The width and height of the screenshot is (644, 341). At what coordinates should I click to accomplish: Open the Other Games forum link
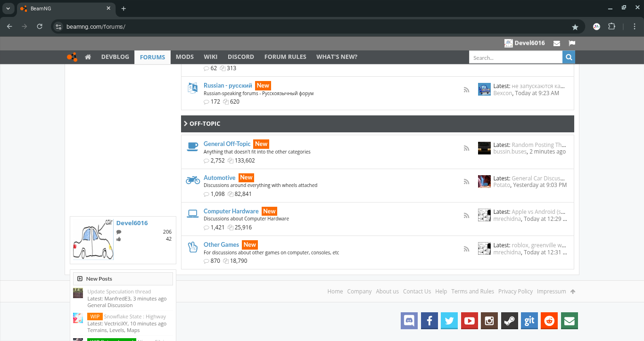tap(221, 244)
